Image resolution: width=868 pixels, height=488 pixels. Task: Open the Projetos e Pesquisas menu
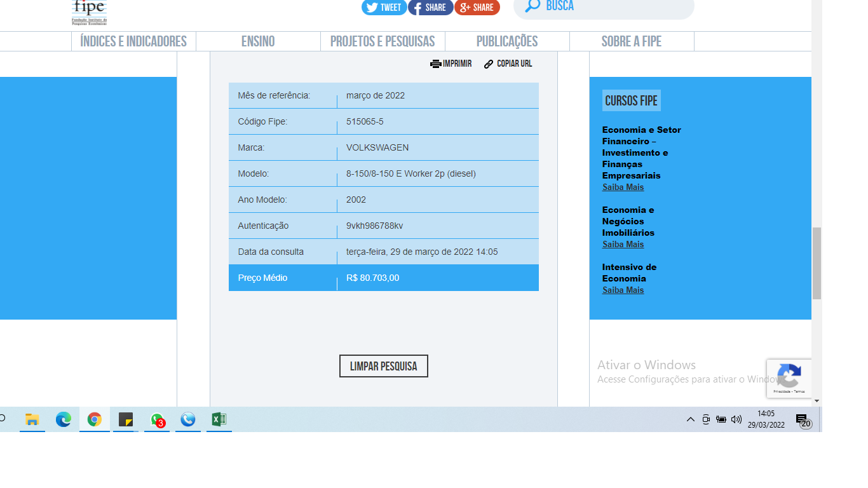[383, 41]
